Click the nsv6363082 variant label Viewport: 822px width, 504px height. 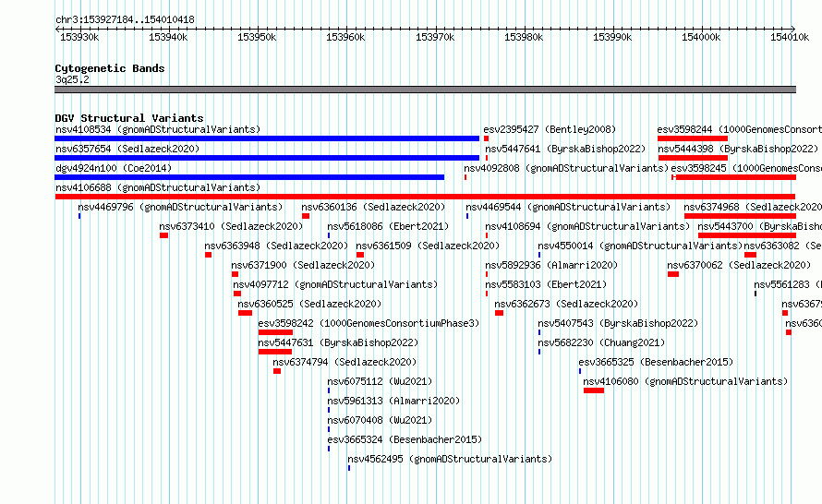click(x=782, y=246)
